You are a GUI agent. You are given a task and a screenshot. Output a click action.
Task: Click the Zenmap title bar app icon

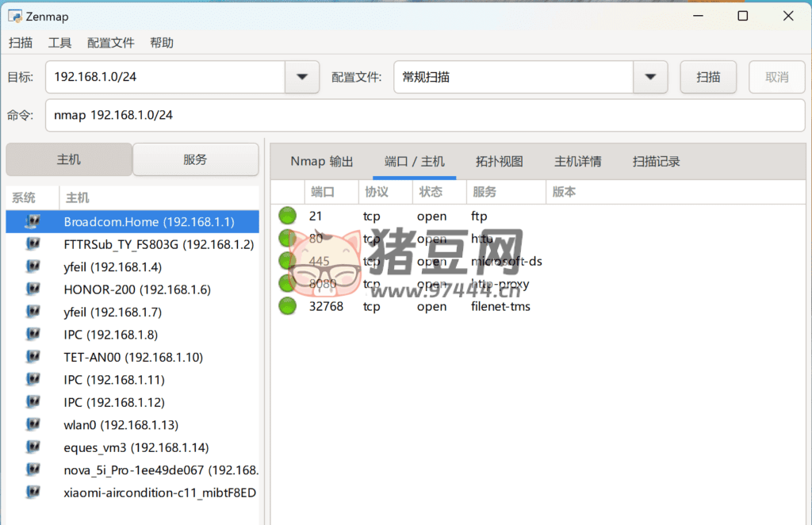(14, 16)
